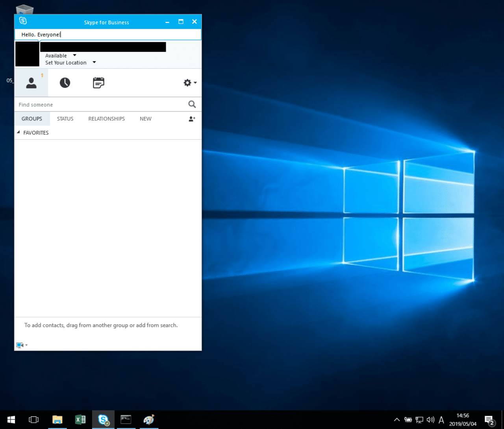The image size is (504, 429).
Task: Click the power/battery tray icon
Action: (x=408, y=420)
